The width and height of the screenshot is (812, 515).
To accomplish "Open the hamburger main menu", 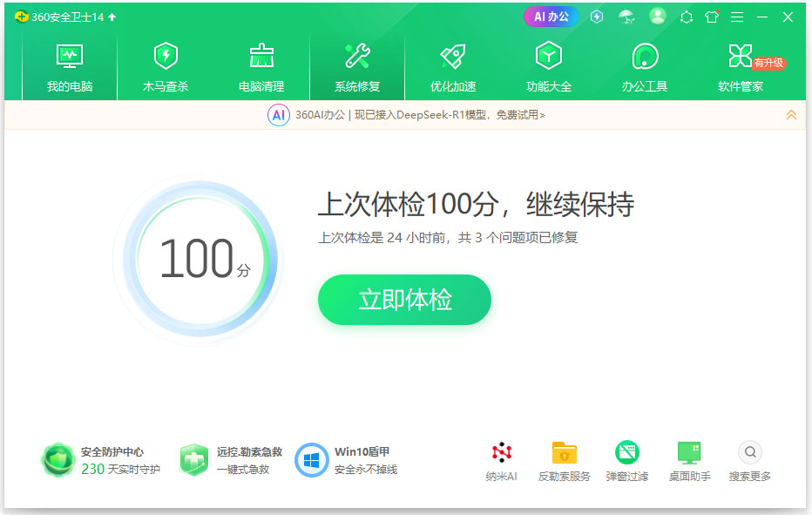I will (737, 17).
